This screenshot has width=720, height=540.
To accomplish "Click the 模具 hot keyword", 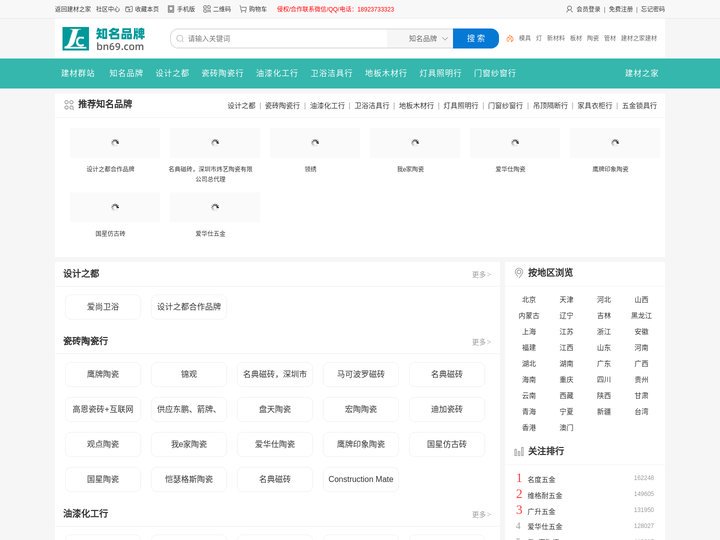I will coord(525,39).
